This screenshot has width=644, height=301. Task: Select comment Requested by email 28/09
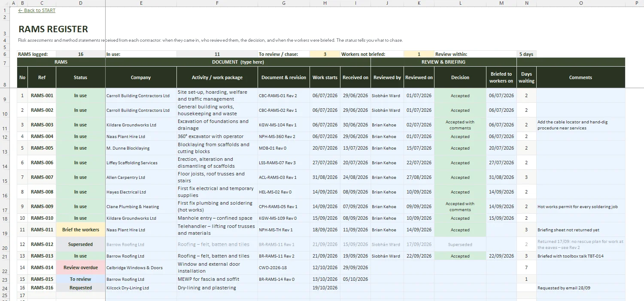(x=580, y=288)
